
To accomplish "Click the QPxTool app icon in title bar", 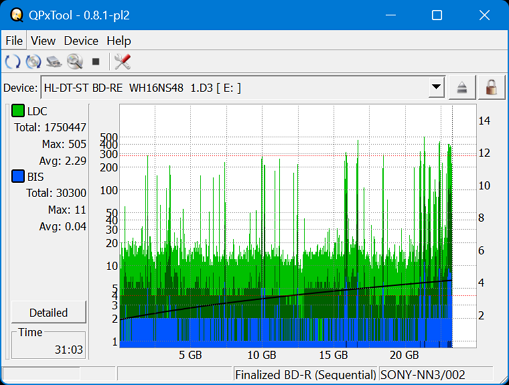I will click(16, 15).
